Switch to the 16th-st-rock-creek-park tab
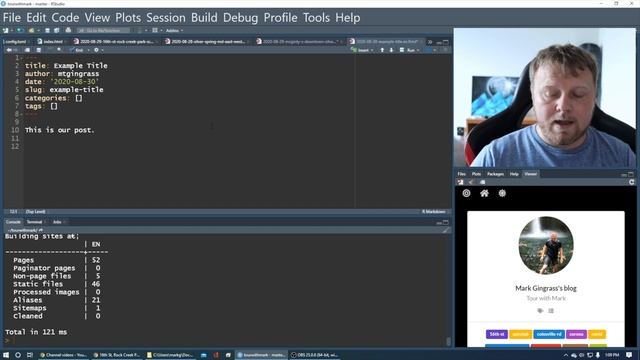640x360 pixels. click(116, 42)
